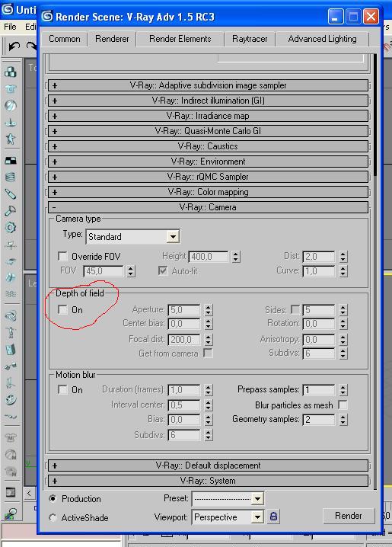Screen dimensions: 392x547
Task: Tick the Override FOV checkbox
Action: coord(62,257)
